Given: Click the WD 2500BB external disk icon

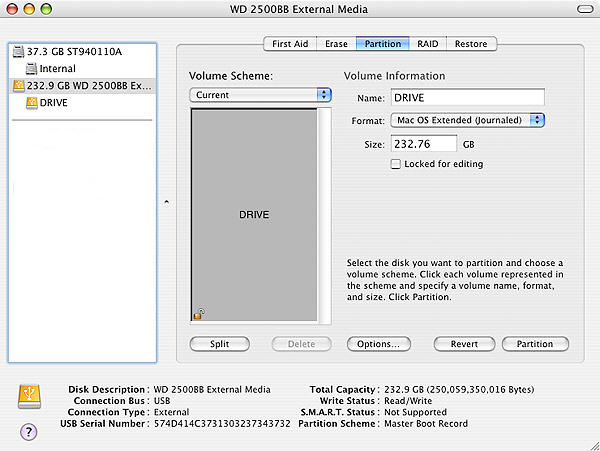Looking at the screenshot, I should pos(18,86).
